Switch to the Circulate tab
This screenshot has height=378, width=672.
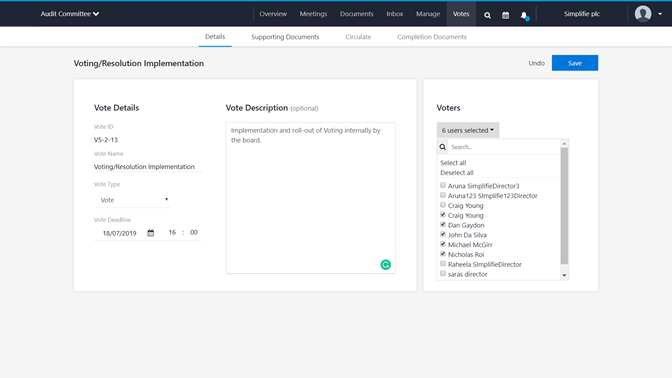click(358, 37)
